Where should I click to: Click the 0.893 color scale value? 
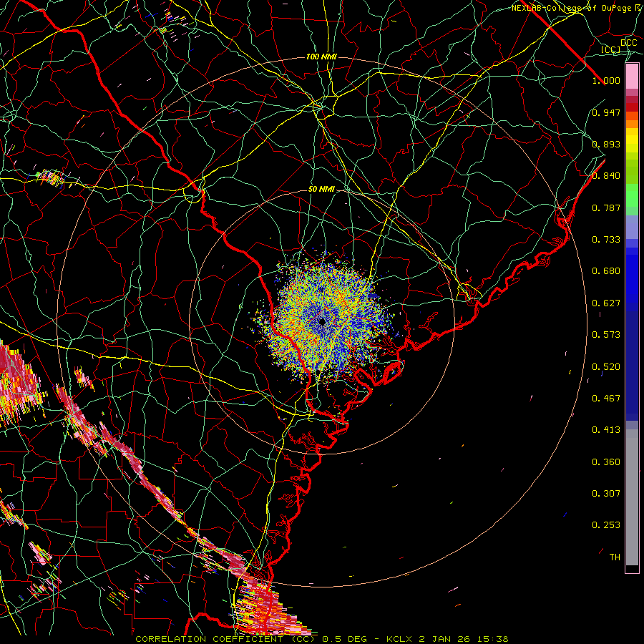(x=606, y=144)
